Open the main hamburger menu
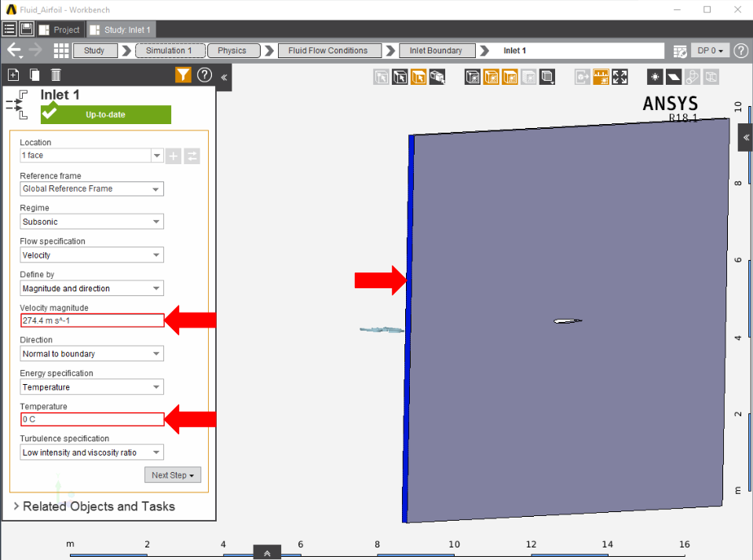This screenshot has height=560, width=753. point(9,29)
